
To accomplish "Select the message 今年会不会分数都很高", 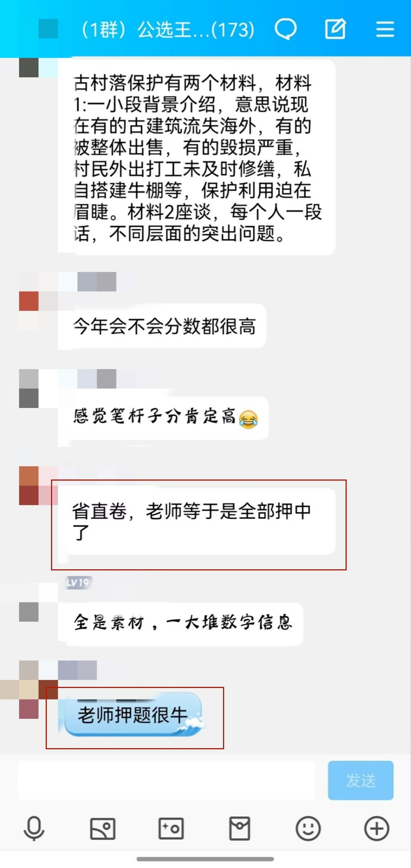I will pos(162,326).
